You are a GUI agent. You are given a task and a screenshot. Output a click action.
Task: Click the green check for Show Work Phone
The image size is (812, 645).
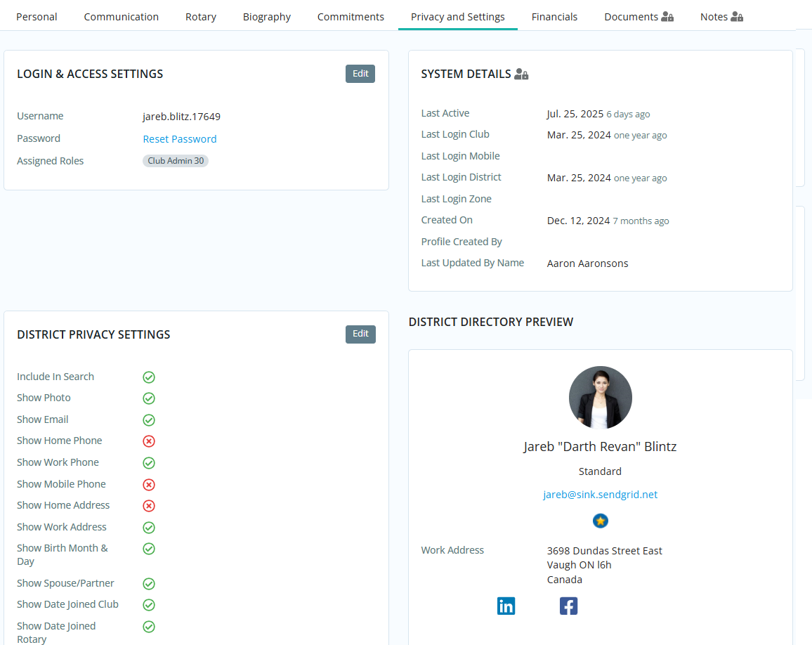(x=149, y=463)
